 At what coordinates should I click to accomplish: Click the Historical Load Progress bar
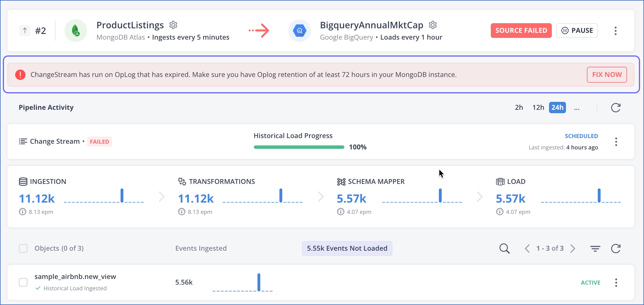pos(299,147)
